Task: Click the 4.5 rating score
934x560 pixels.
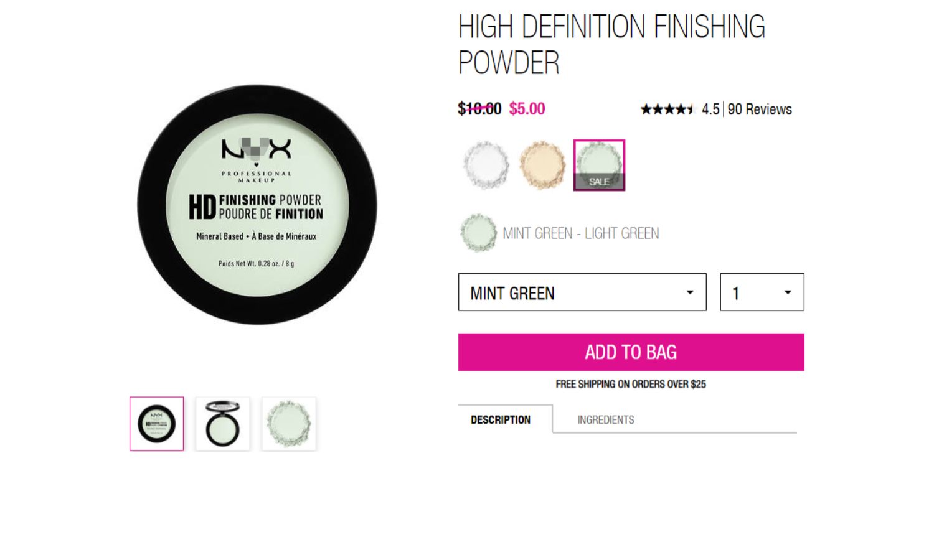Action: pyautogui.click(x=710, y=110)
